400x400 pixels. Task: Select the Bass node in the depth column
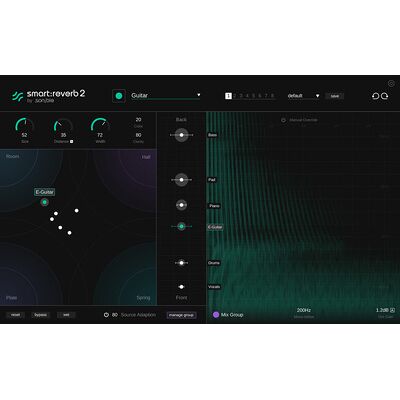[x=181, y=135]
